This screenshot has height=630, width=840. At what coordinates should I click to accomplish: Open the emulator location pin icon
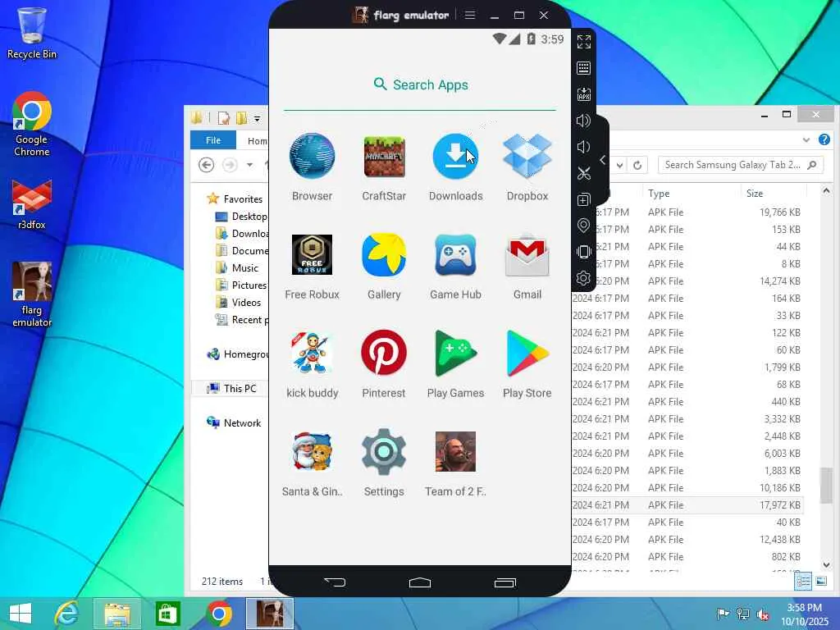pos(583,226)
